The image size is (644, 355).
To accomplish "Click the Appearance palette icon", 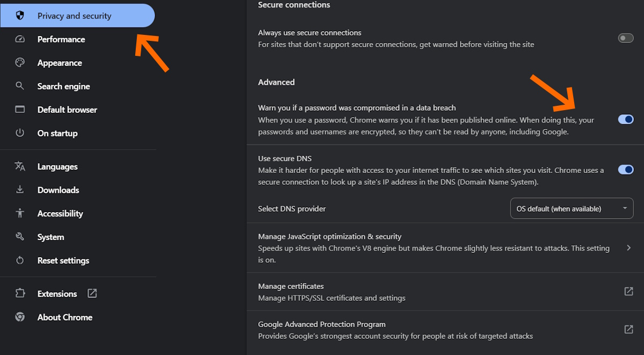I will click(19, 62).
